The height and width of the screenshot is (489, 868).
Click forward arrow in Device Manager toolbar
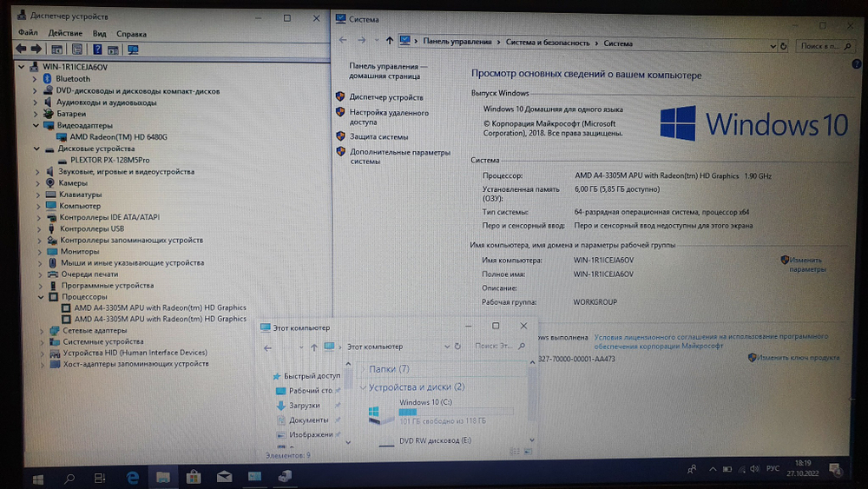(x=36, y=50)
